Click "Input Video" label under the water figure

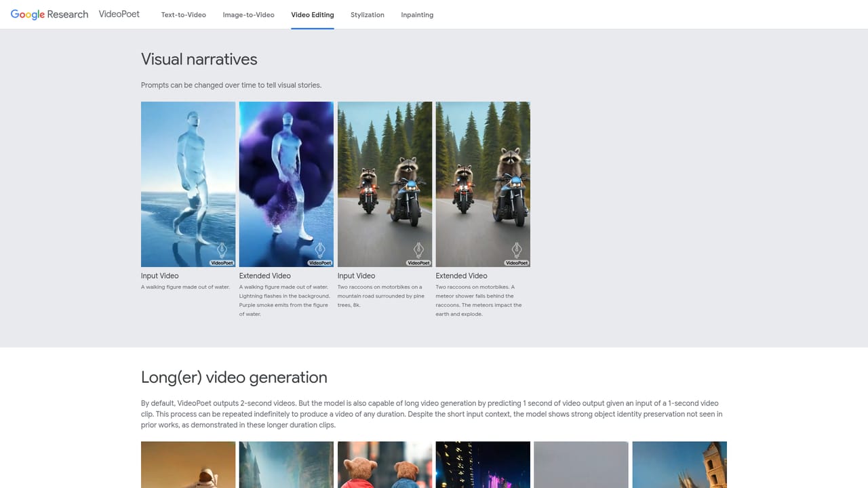coord(160,276)
